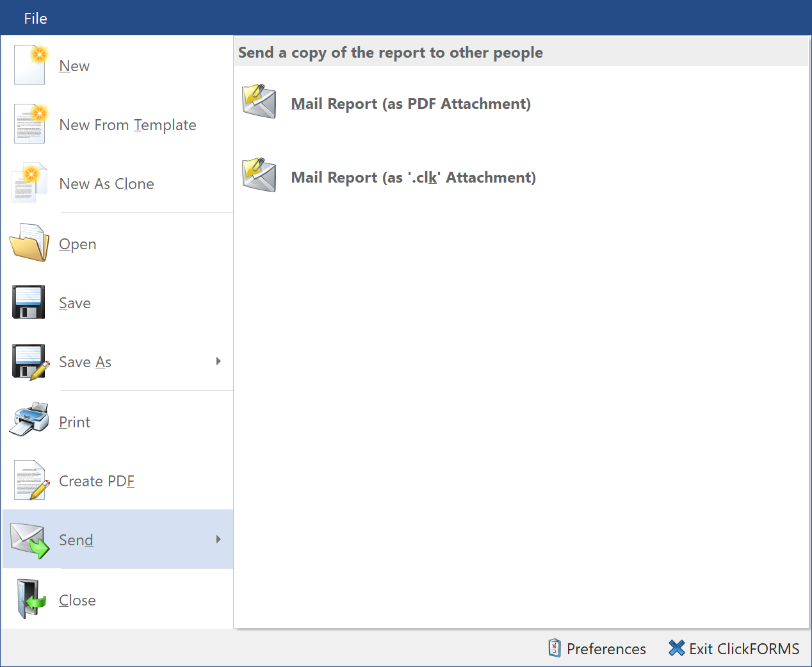Click Exit ClickFORMS button

pos(734,648)
